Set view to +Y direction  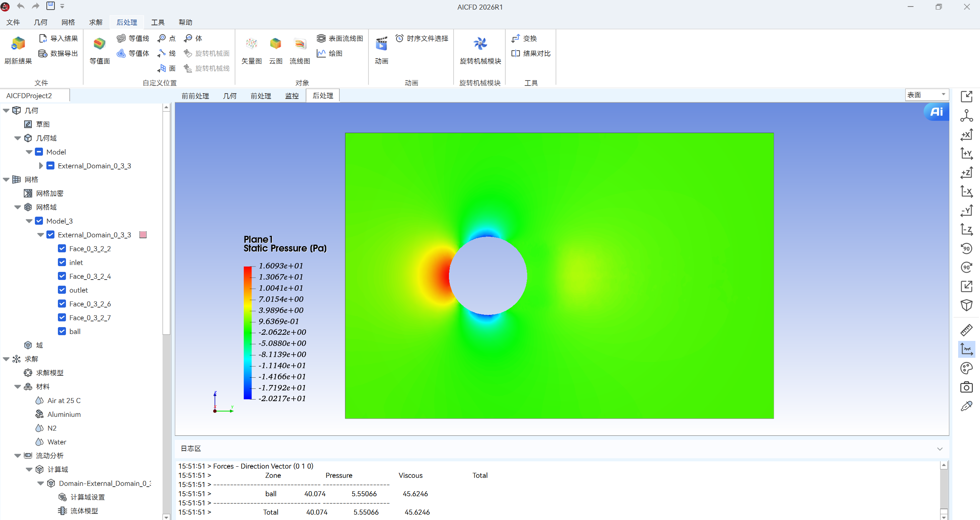[967, 153]
